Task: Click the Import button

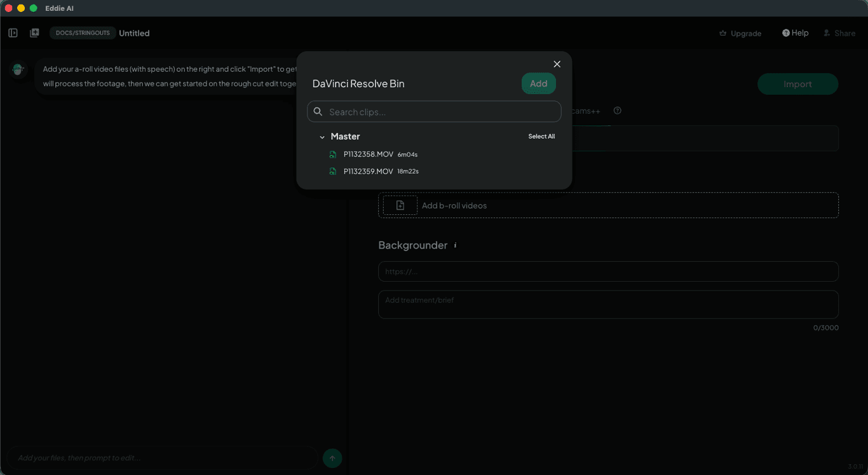Action: (797, 84)
